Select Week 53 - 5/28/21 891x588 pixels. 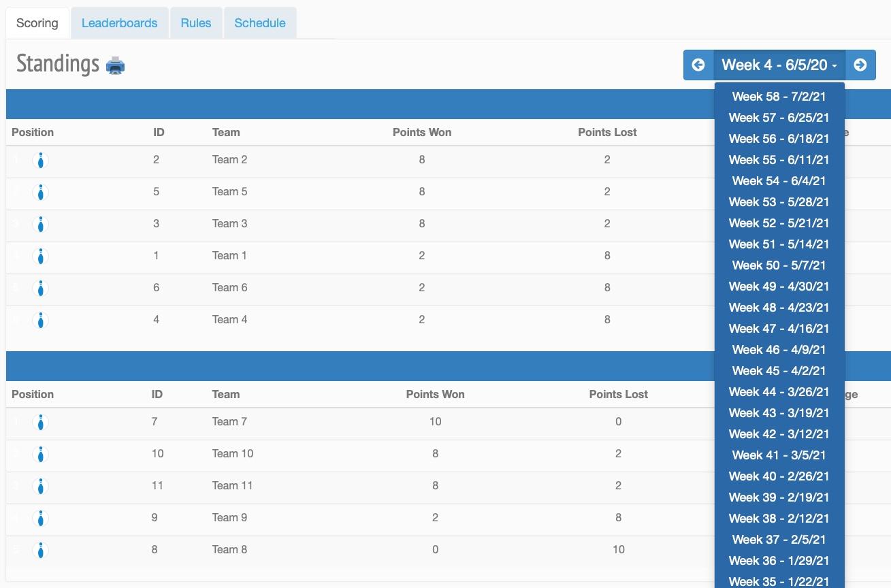point(779,202)
